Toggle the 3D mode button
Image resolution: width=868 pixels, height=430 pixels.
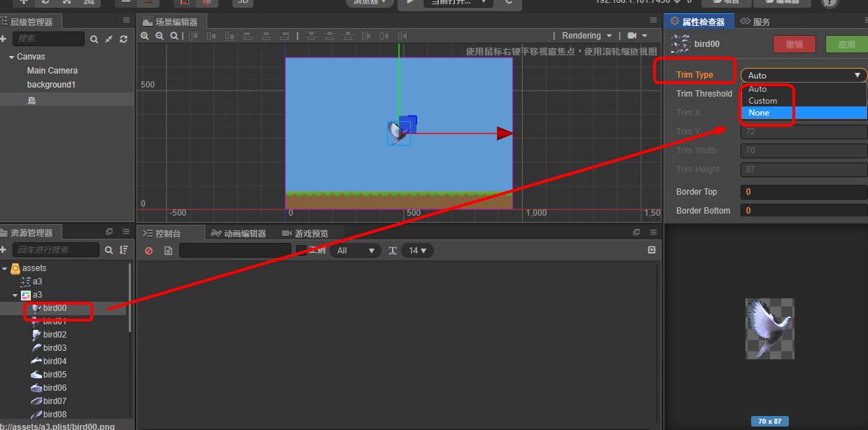point(243,2)
